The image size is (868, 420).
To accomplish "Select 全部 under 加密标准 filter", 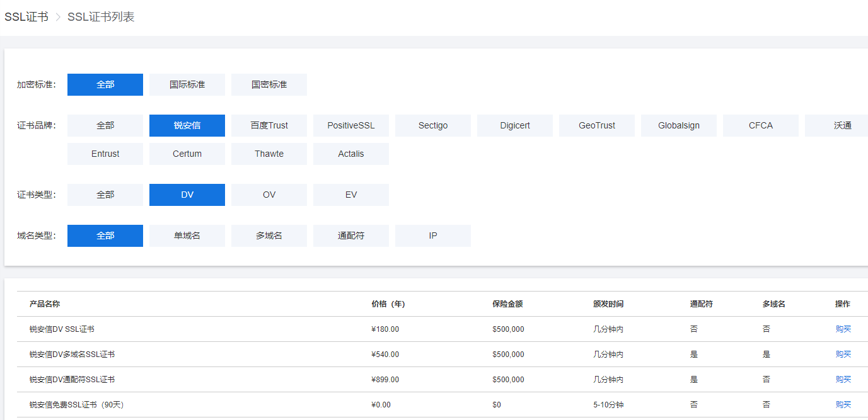I will (x=105, y=84).
